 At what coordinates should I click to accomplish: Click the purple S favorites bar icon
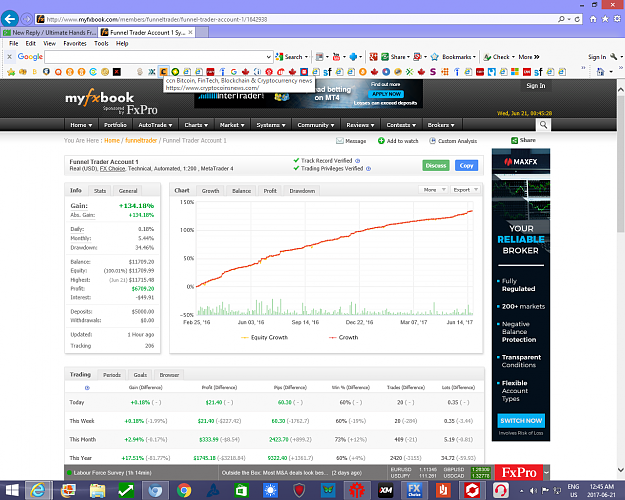tap(433, 72)
